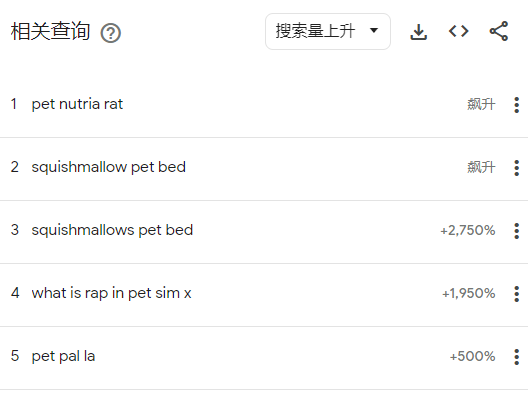Screen dimensions: 531x400
Task: Select the pet pal la query
Action: tap(63, 356)
